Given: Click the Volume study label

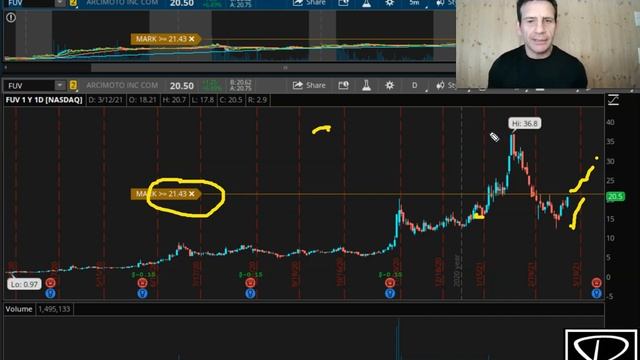Looking at the screenshot, I should [19, 309].
